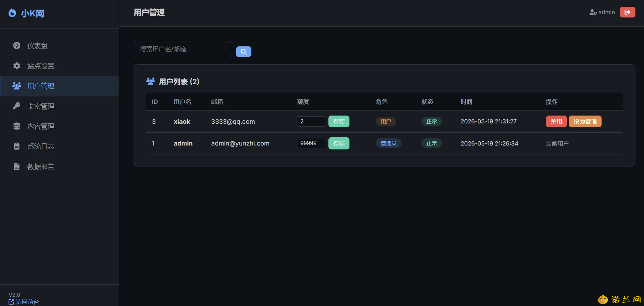
Task: Click the blue flame logo icon
Action: coord(12,13)
